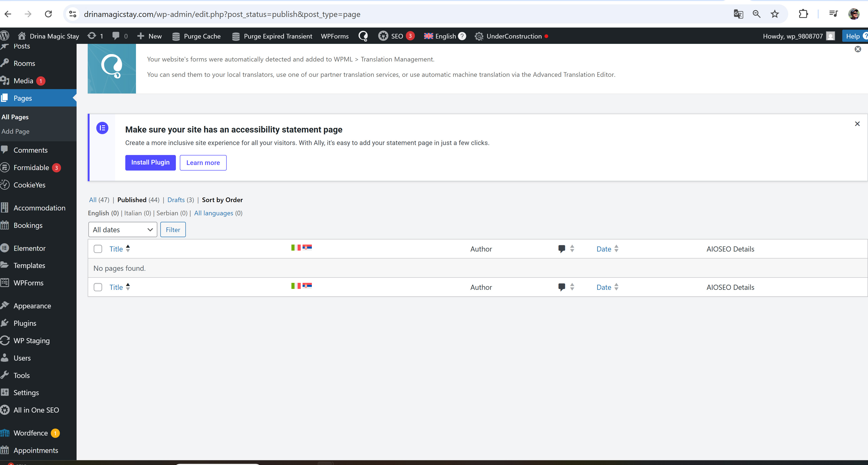This screenshot has width=868, height=465.
Task: Select Add Page submenu item
Action: coord(16,131)
